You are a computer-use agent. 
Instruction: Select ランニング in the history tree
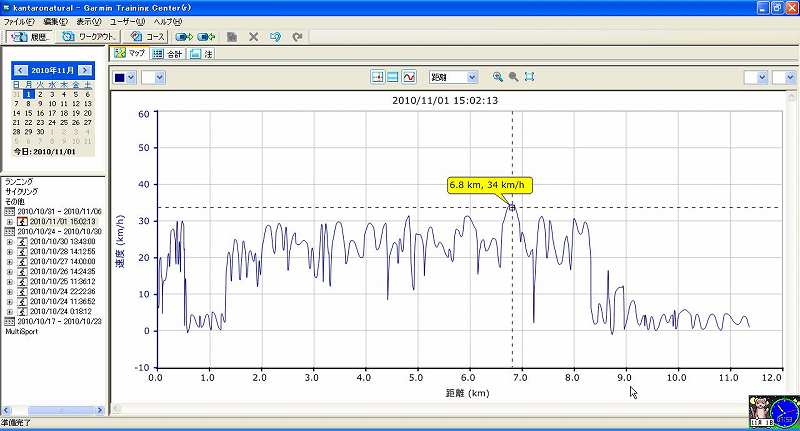tap(19, 182)
